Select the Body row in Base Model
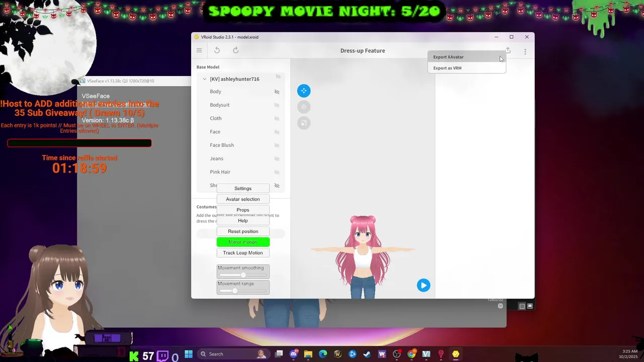The height and width of the screenshot is (362, 644). click(x=242, y=92)
